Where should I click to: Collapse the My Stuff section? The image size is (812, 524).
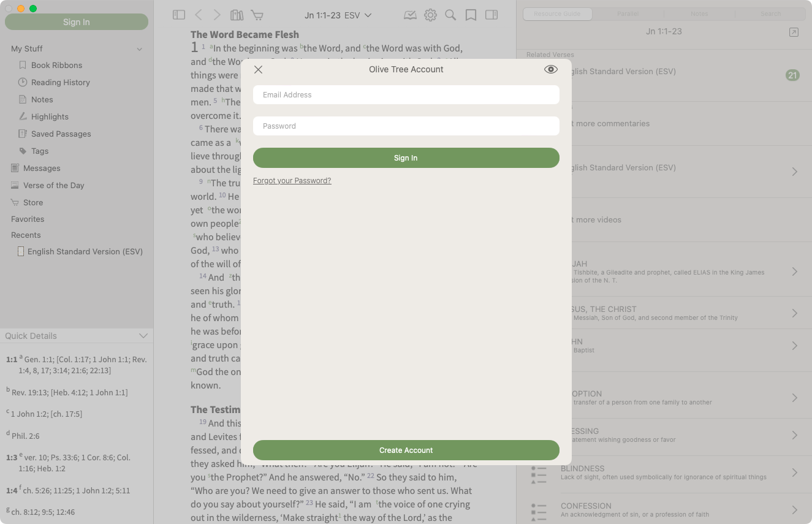140,49
